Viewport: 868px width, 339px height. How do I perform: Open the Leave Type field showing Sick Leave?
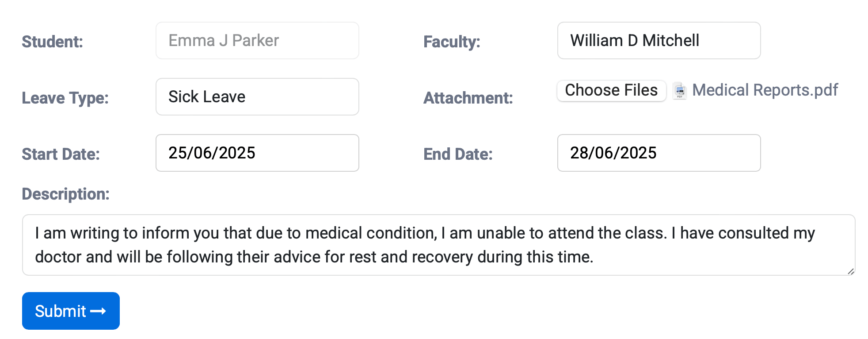257,97
